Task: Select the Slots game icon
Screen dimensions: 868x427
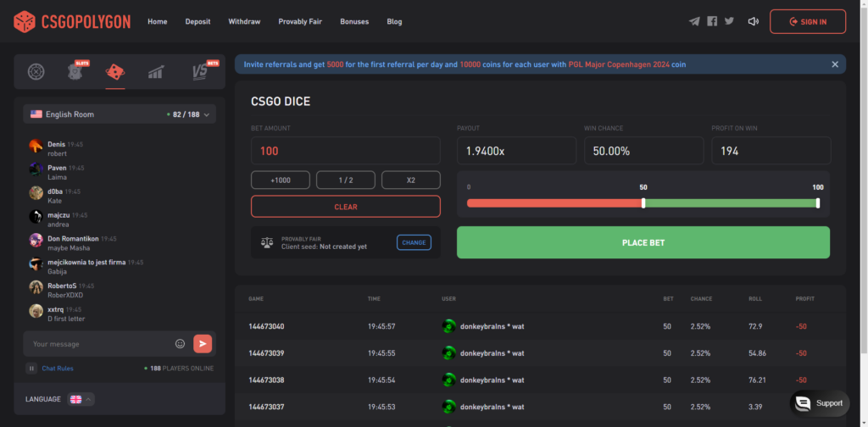Action: (76, 71)
